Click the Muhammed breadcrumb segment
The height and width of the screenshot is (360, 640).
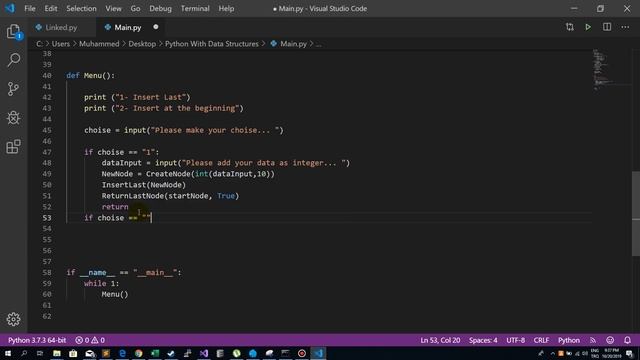click(99, 44)
